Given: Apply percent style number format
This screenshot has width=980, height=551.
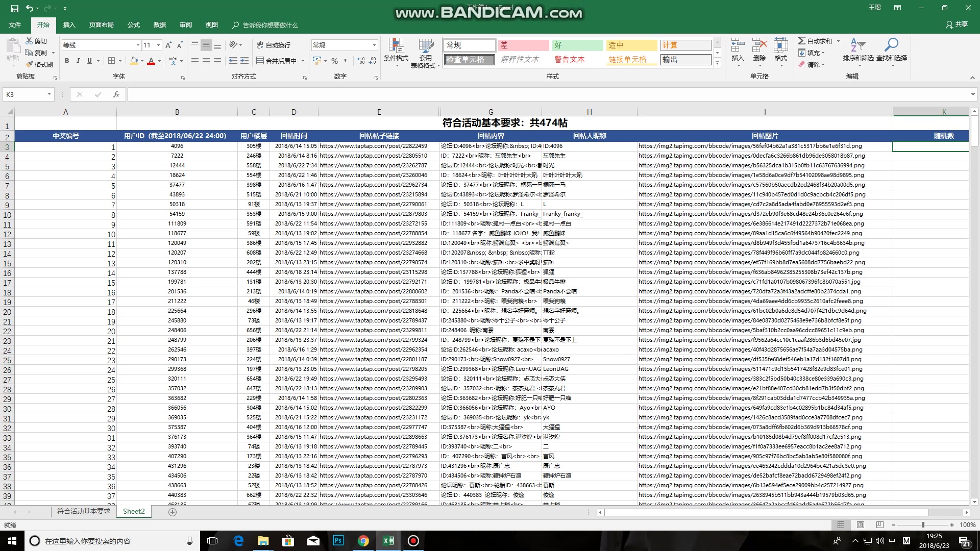Looking at the screenshot, I should [334, 61].
